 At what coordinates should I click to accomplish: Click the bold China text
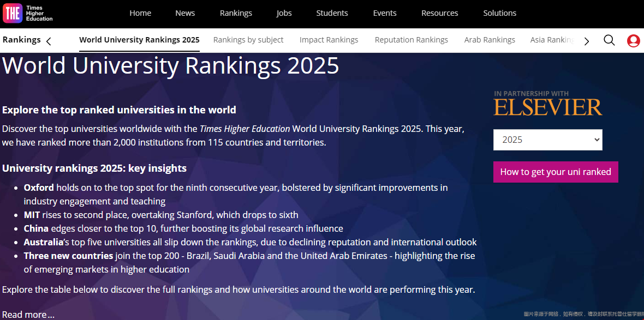[36, 228]
